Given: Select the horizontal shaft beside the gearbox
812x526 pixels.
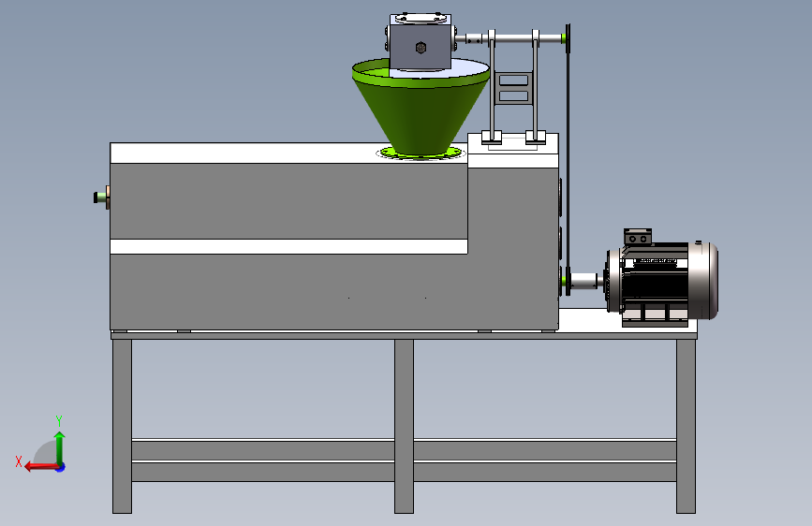Looking at the screenshot, I should click(509, 38).
